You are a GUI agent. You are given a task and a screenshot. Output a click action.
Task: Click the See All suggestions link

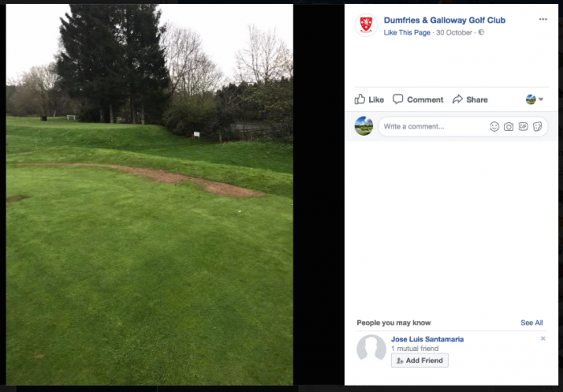click(x=532, y=323)
